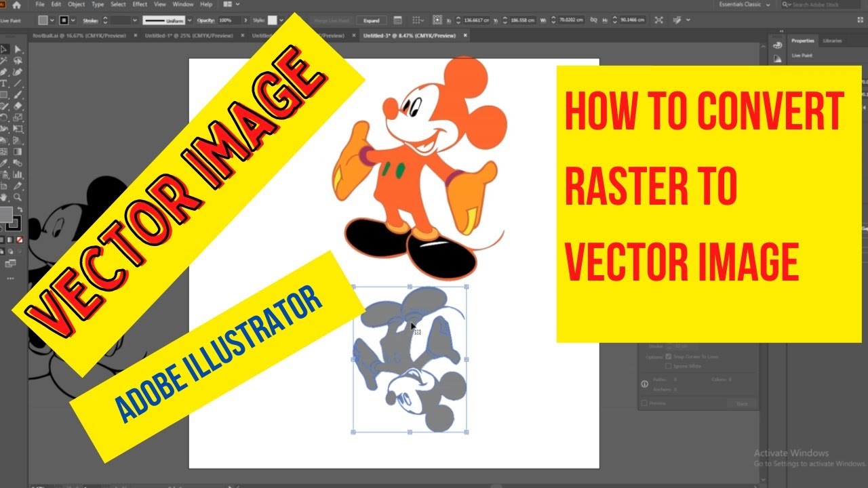Enable the Ignore White checkbox
The width and height of the screenshot is (868, 488).
click(669, 366)
